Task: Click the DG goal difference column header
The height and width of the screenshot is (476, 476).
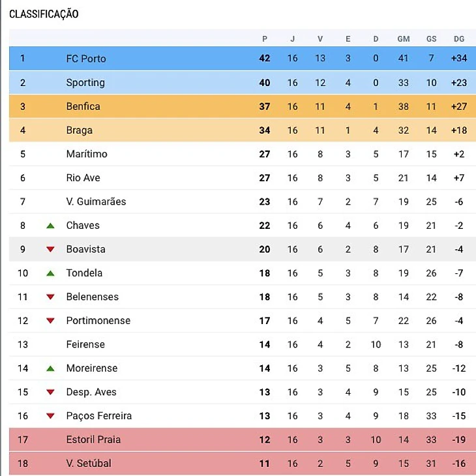Action: tap(459, 39)
